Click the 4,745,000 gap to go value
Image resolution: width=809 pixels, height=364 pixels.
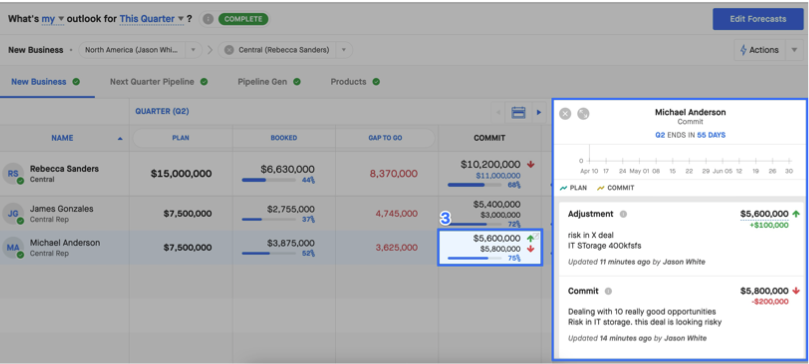click(396, 213)
